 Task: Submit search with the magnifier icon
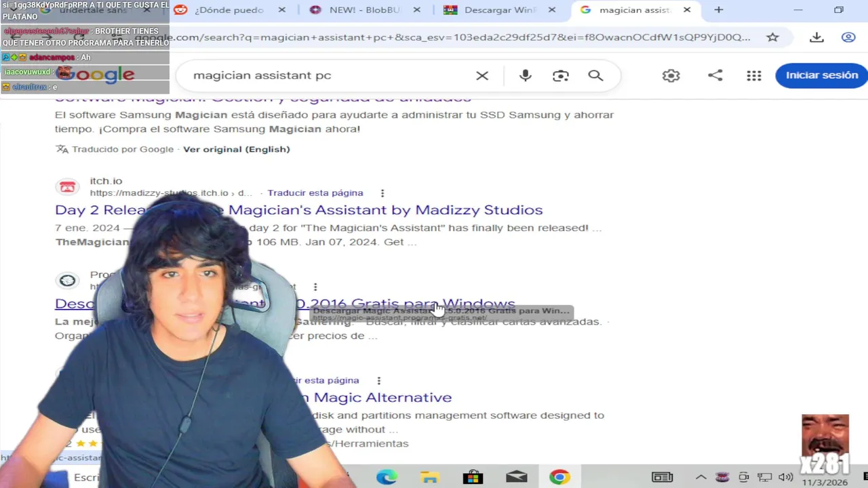coord(595,75)
